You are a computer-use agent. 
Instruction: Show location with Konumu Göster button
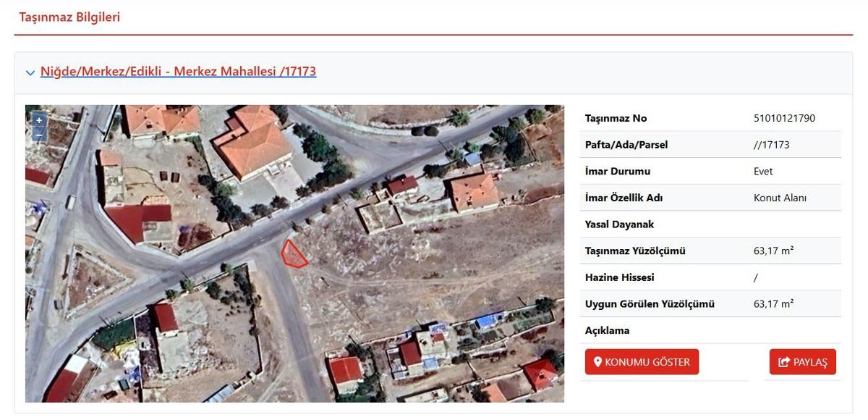(642, 362)
